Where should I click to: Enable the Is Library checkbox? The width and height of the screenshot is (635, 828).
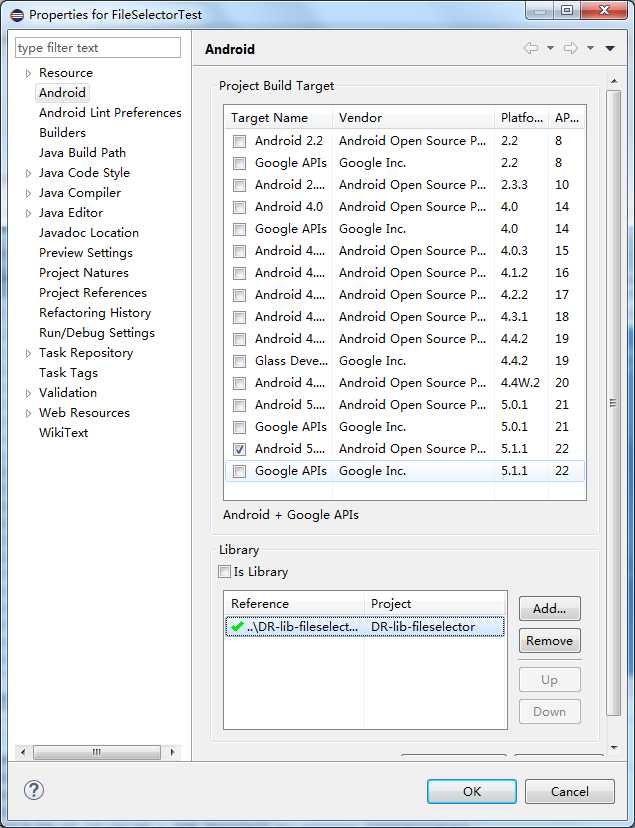pos(224,571)
